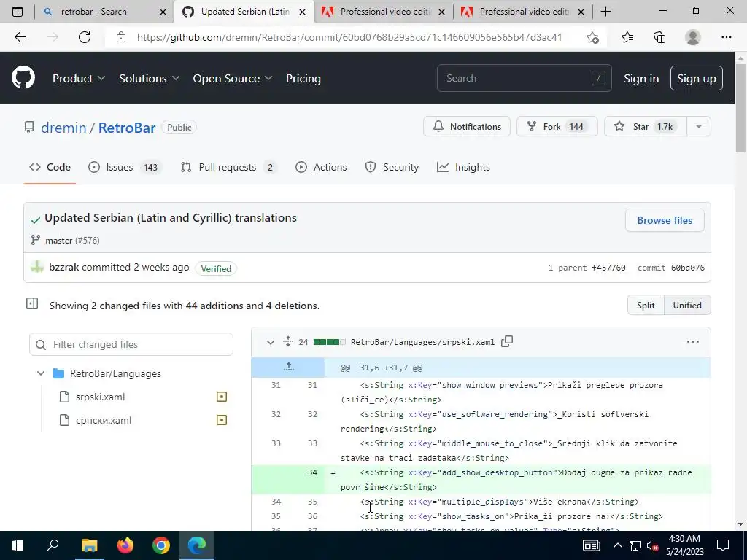Fork the RetroBar repository
The width and height of the screenshot is (747, 560).
pyautogui.click(x=557, y=127)
